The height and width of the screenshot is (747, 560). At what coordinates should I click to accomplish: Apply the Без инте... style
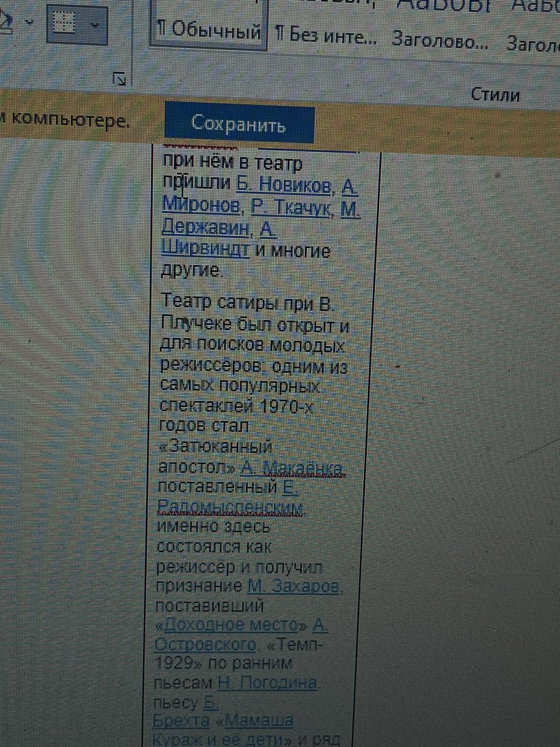(325, 37)
